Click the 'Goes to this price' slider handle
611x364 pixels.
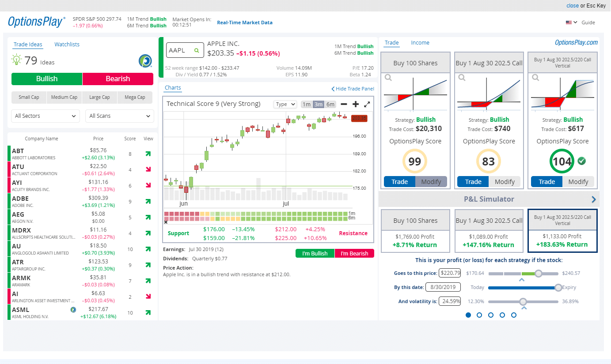[x=538, y=274]
